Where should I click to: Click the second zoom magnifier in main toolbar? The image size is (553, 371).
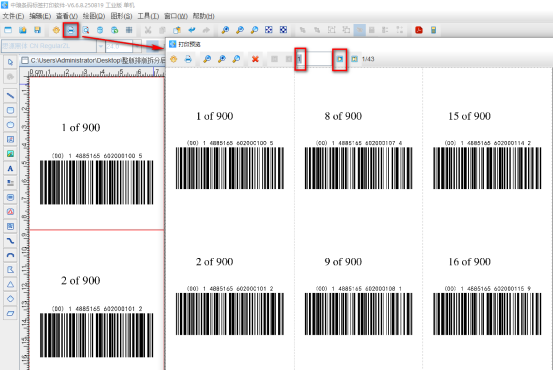click(240, 30)
